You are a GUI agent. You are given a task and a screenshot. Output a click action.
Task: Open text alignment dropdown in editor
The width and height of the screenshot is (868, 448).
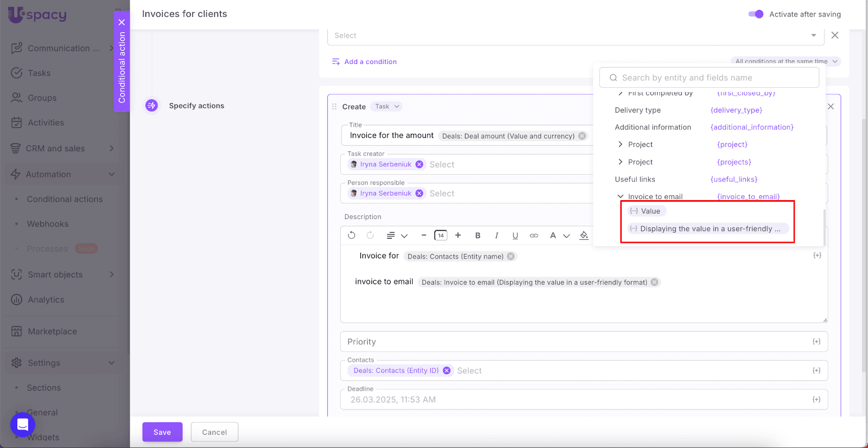[397, 235]
